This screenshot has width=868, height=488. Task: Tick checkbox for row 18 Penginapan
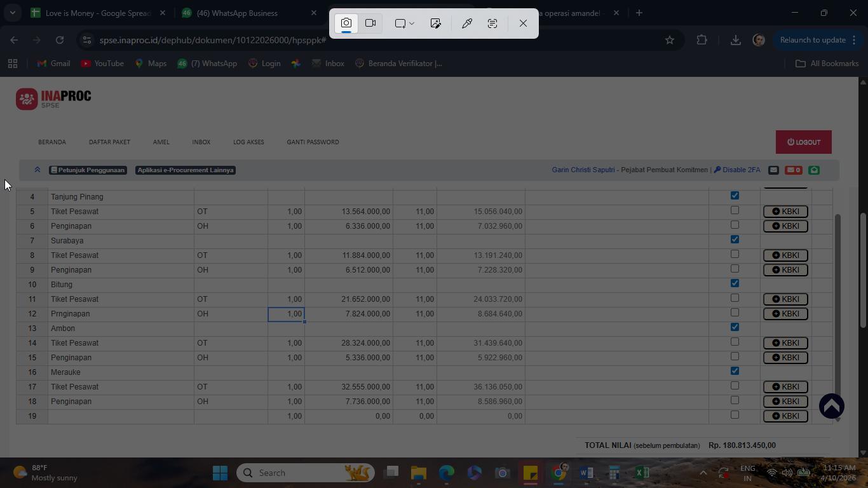(735, 400)
